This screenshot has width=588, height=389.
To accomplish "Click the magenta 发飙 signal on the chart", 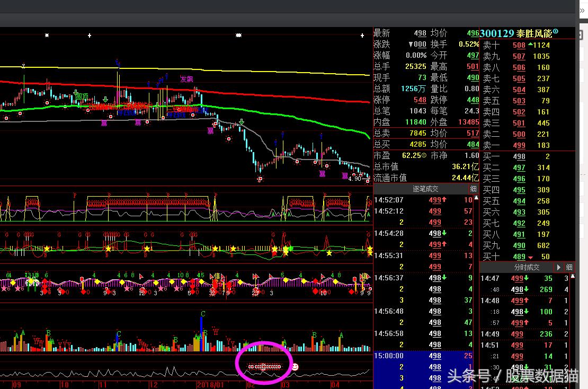I will point(186,79).
